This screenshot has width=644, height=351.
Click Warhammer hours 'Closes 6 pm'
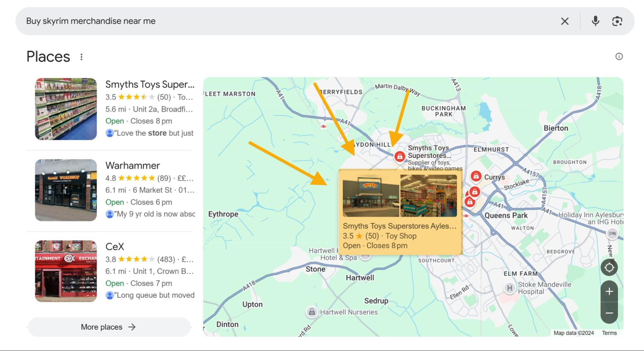pos(151,202)
